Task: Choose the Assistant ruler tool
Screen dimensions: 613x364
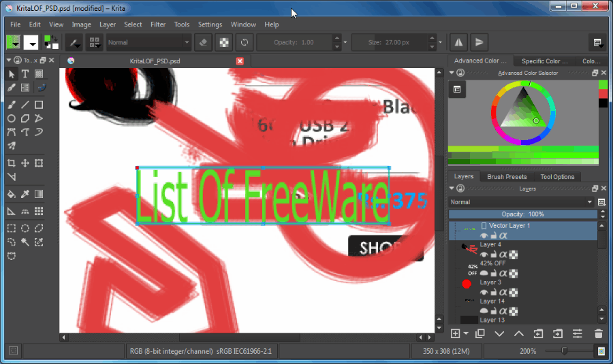Action: [12, 212]
